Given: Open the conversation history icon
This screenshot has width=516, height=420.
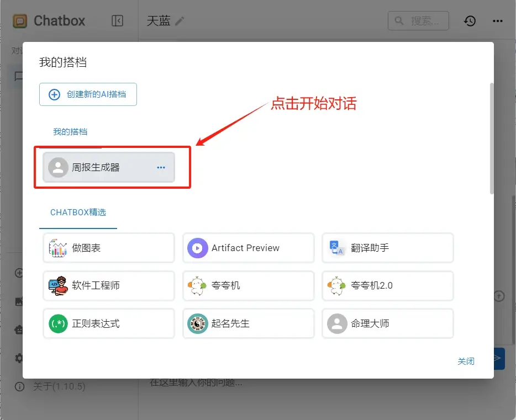Looking at the screenshot, I should coord(470,21).
